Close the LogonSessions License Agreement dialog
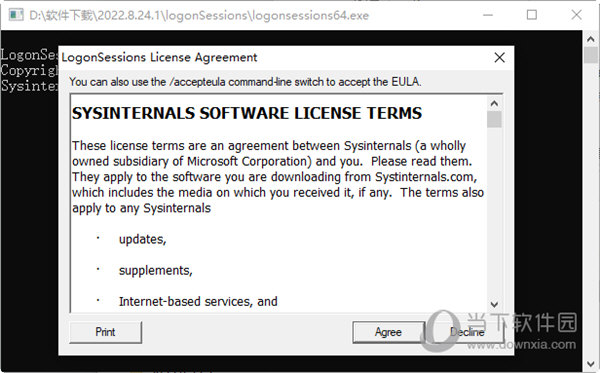The height and width of the screenshot is (373, 600). (499, 58)
